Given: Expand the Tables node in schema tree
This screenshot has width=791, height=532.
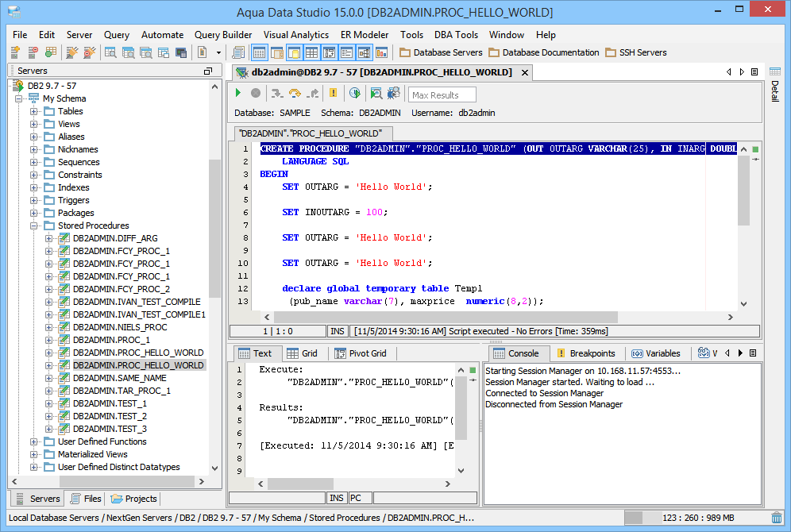Looking at the screenshot, I should (x=34, y=111).
